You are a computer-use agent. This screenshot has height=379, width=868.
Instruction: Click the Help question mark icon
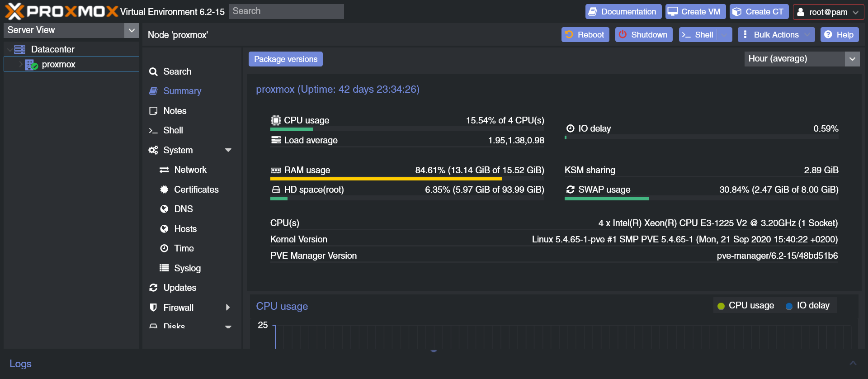click(828, 34)
